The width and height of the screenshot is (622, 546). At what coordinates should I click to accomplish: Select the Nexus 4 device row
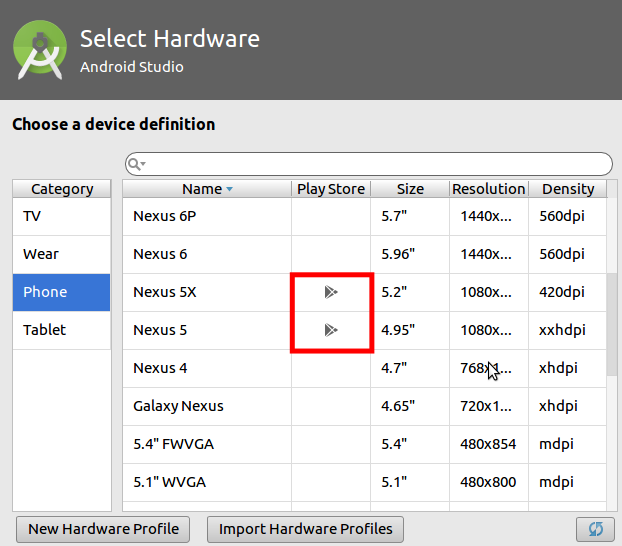pos(365,368)
